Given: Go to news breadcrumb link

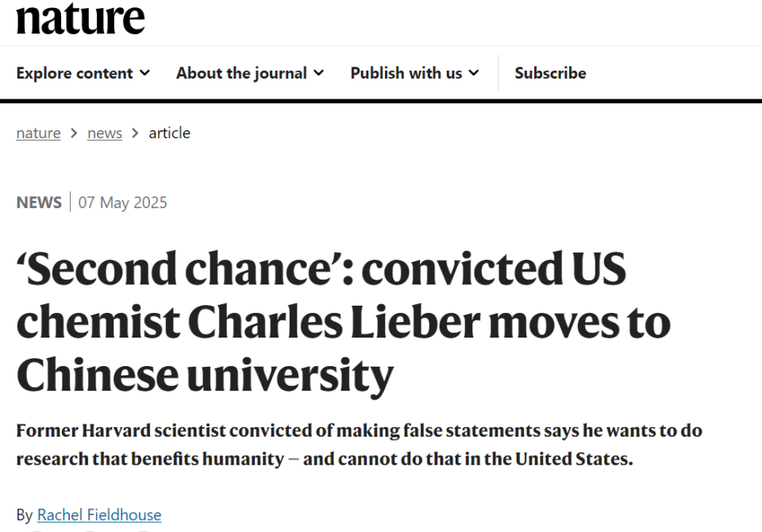Looking at the screenshot, I should tap(105, 133).
